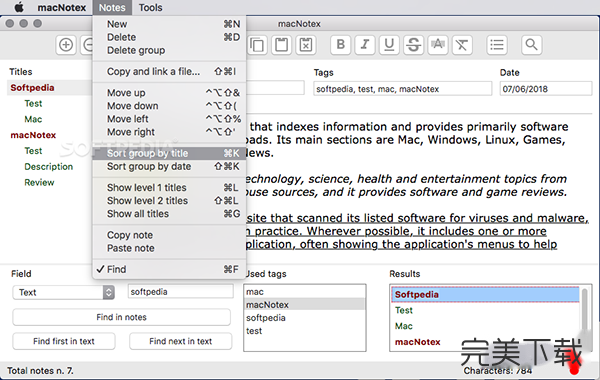This screenshot has height=380, width=600.
Task: Choose Show level 2 titles
Action: point(169,201)
